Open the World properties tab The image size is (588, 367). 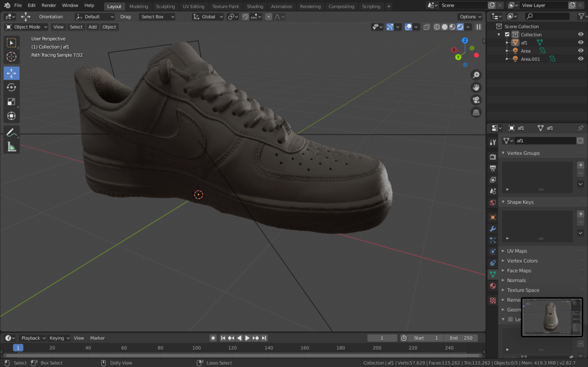[493, 203]
